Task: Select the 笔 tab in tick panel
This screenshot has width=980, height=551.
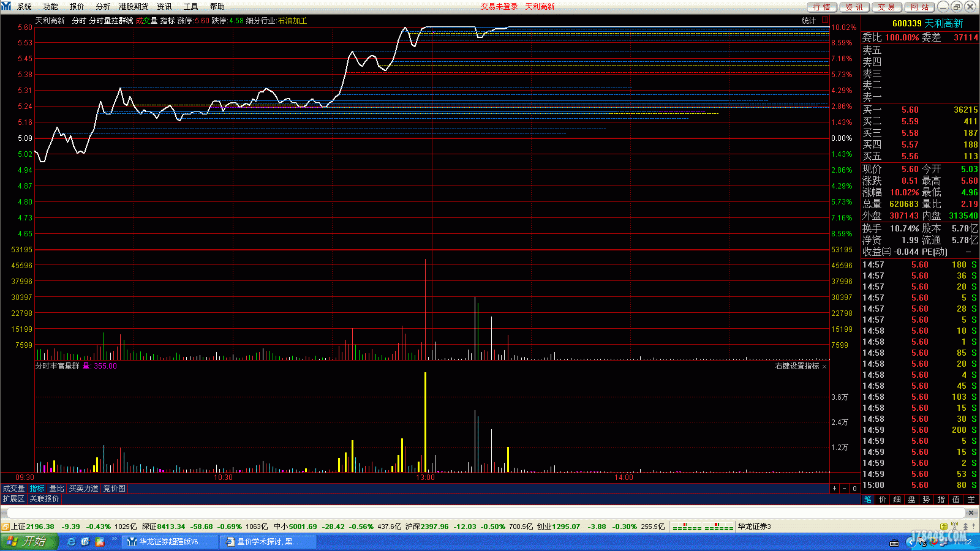Action: coord(868,500)
